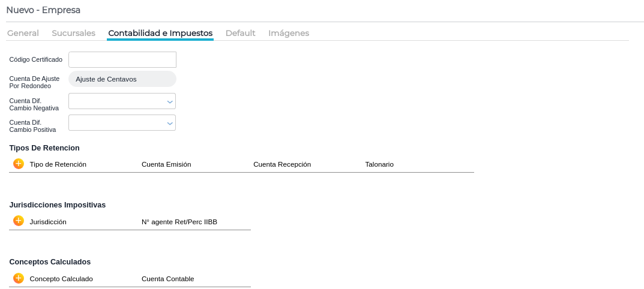Add a new Conceptos Calculados row

pyautogui.click(x=19, y=278)
